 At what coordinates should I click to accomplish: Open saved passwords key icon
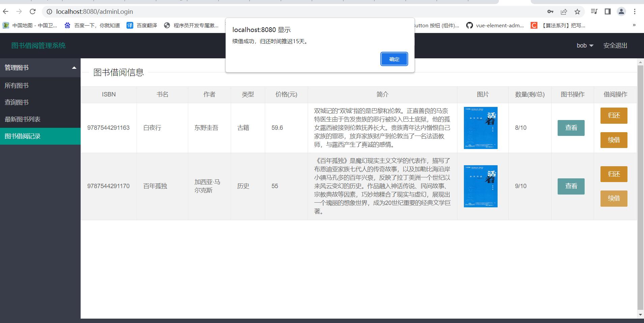[x=550, y=12]
